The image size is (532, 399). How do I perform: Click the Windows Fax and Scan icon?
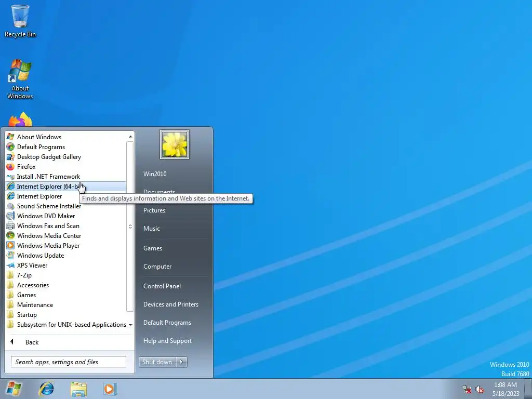click(x=10, y=225)
